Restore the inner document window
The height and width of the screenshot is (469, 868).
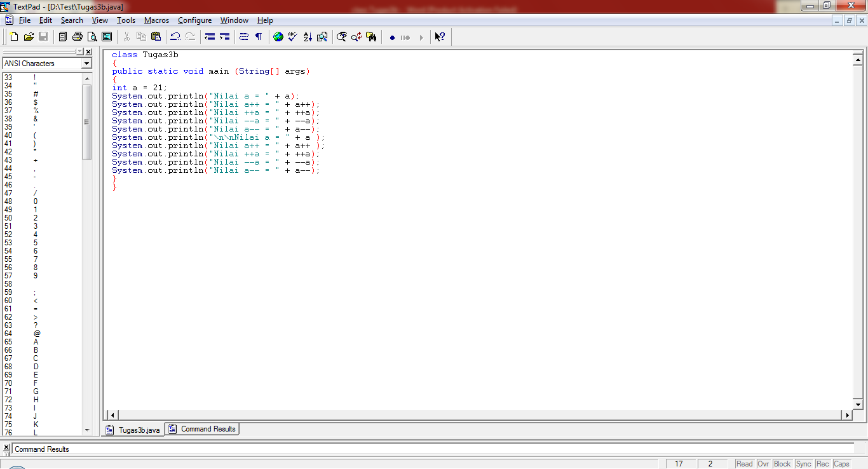850,20
